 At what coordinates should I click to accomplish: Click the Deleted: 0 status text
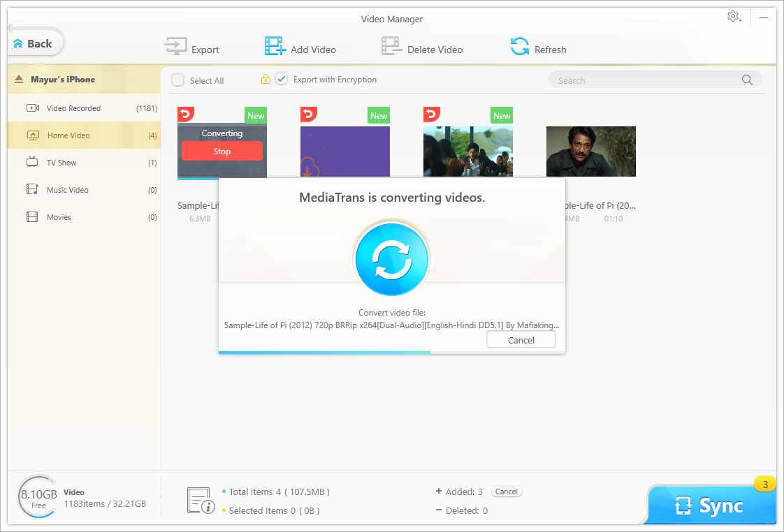tap(467, 510)
